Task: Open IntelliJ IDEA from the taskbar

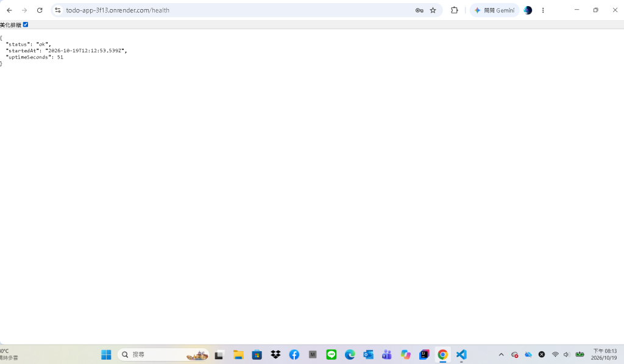Action: [x=424, y=354]
